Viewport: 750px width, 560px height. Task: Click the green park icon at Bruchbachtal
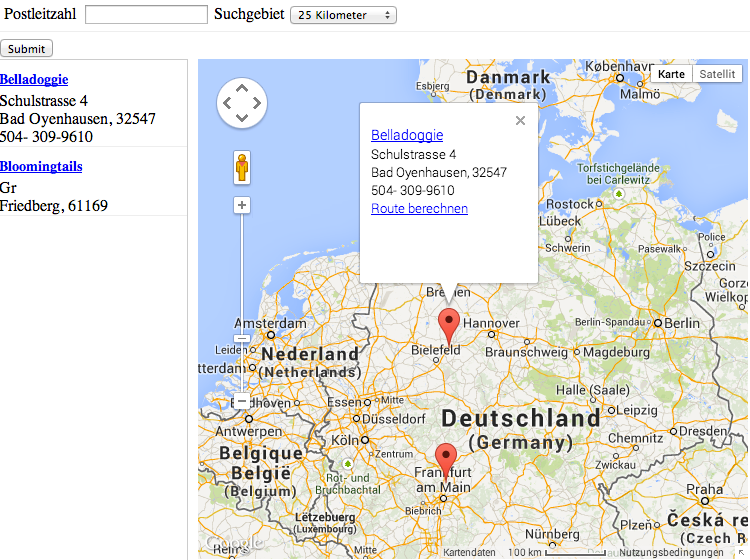pyautogui.click(x=348, y=464)
